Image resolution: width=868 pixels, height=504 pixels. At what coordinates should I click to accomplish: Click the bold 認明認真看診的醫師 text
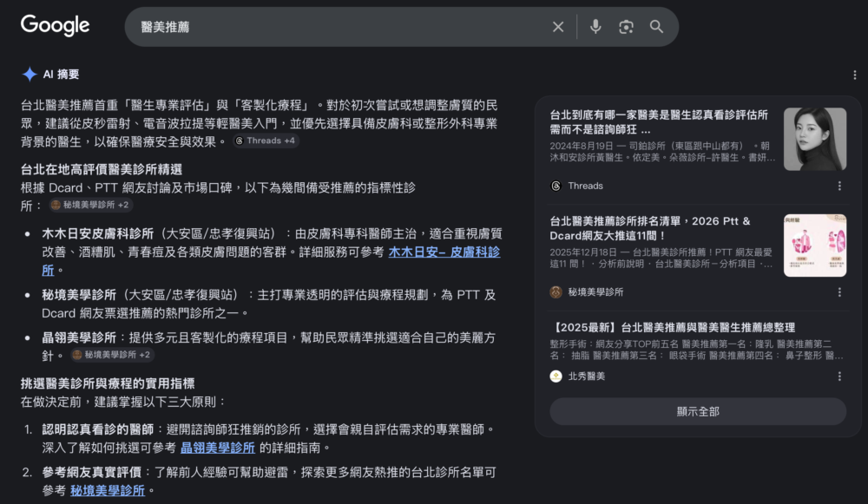(x=97, y=429)
